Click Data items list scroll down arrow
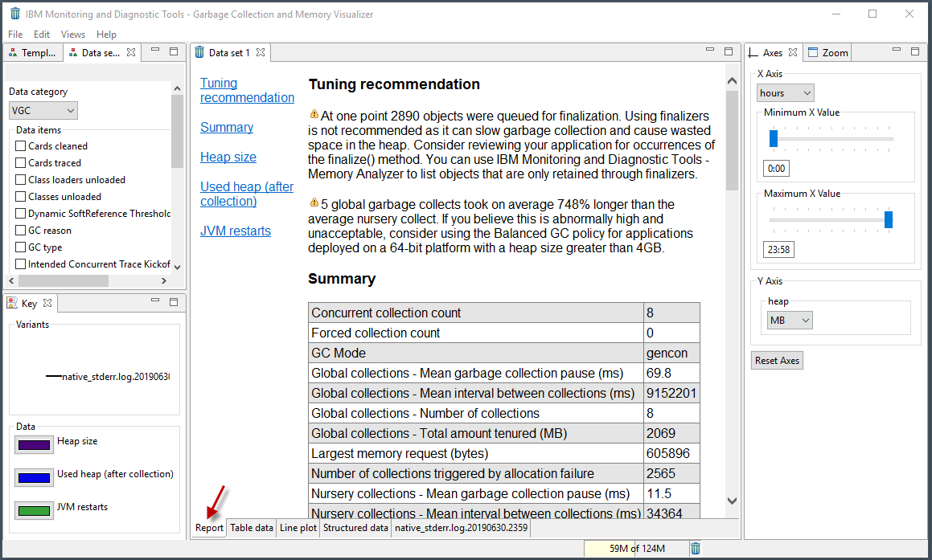The height and width of the screenshot is (560, 932). pyautogui.click(x=177, y=268)
